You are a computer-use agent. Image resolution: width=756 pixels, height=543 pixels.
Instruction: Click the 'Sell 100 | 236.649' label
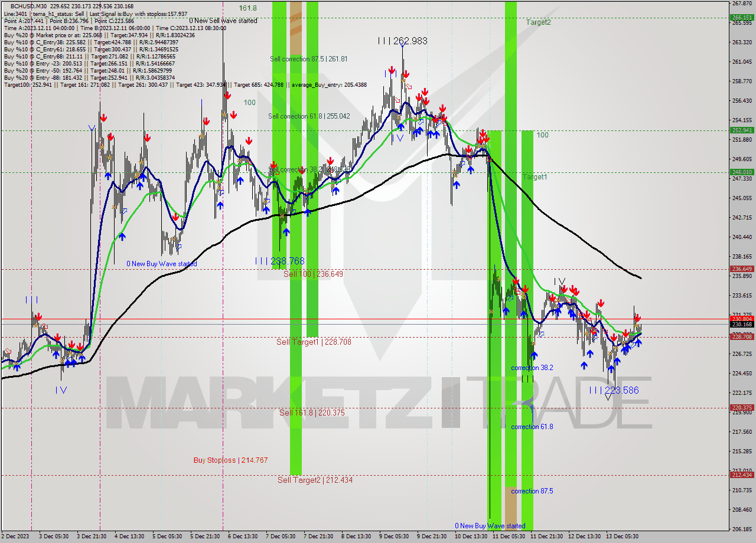[313, 274]
